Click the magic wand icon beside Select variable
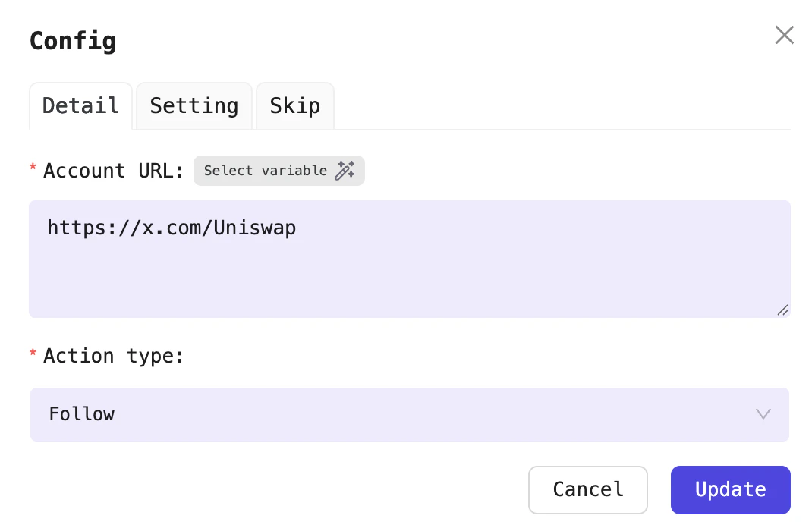This screenshot has height=528, width=812. [346, 171]
